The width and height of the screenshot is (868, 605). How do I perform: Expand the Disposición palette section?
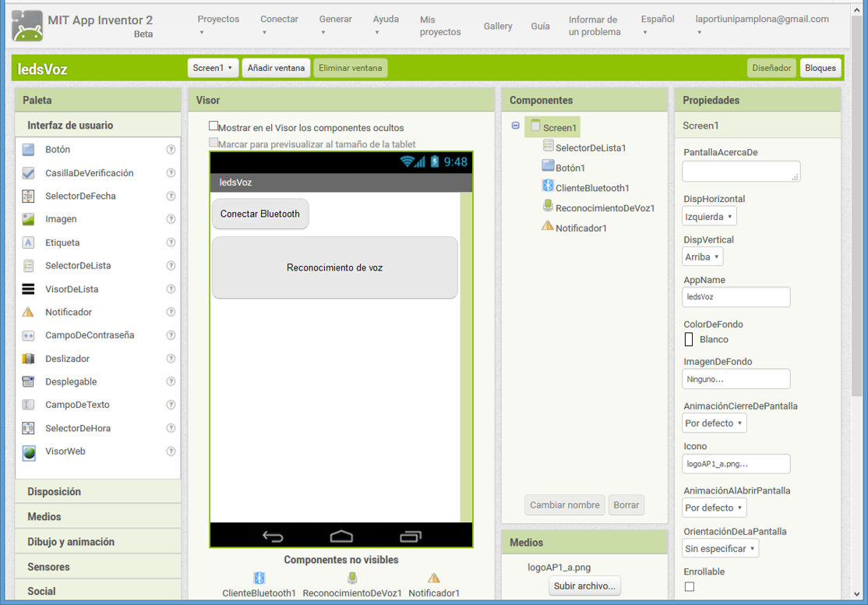click(55, 492)
